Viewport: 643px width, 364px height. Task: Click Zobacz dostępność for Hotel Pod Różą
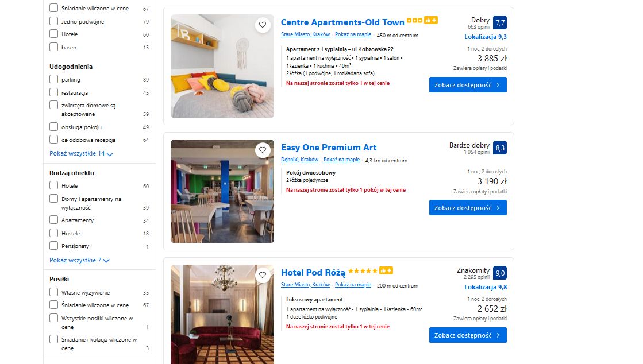click(467, 335)
